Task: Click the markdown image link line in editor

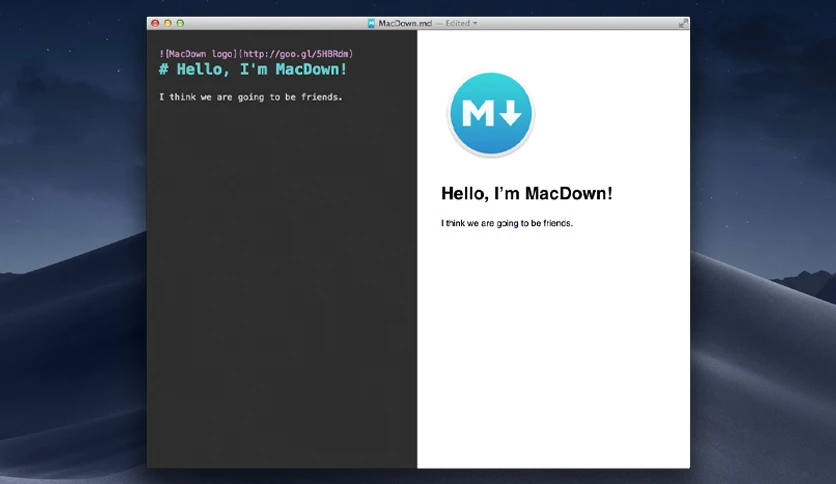Action: 256,54
